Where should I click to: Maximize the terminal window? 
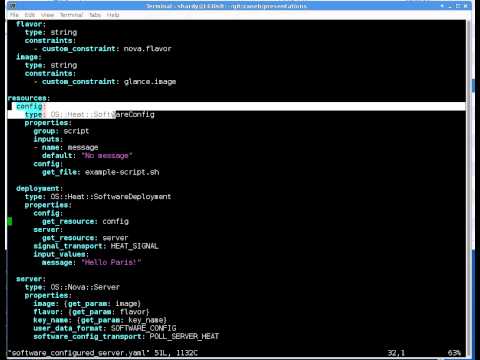tap(458, 6)
